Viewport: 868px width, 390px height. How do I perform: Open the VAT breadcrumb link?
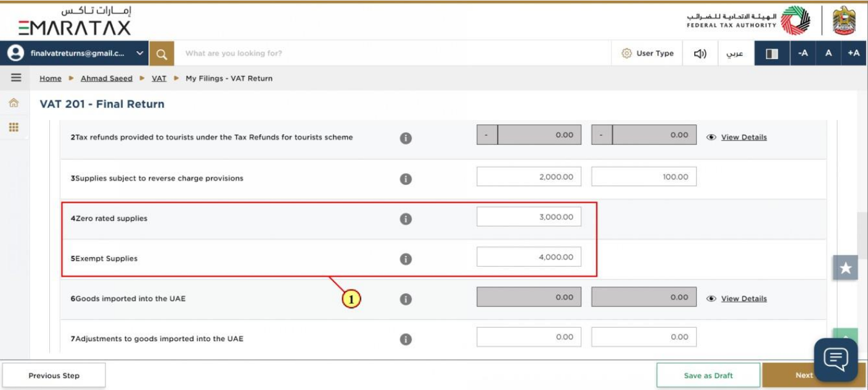click(159, 78)
